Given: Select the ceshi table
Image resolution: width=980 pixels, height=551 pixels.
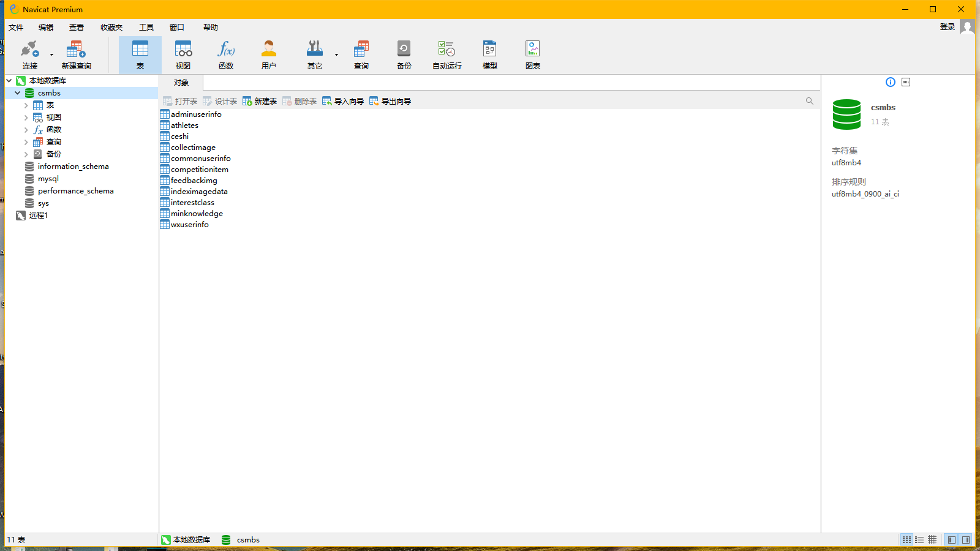Looking at the screenshot, I should tap(179, 137).
